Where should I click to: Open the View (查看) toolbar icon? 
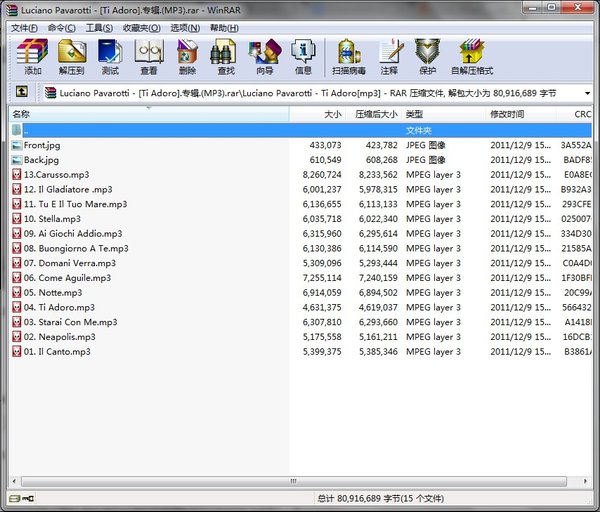pyautogui.click(x=149, y=51)
